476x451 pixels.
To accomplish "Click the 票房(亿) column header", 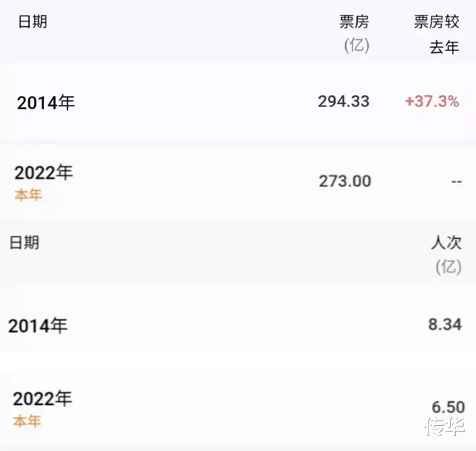I will click(x=354, y=33).
